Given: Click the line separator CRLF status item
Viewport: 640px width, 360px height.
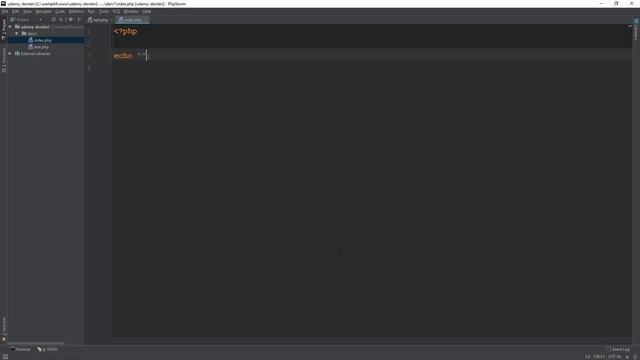Looking at the screenshot, I should pyautogui.click(x=599, y=357).
